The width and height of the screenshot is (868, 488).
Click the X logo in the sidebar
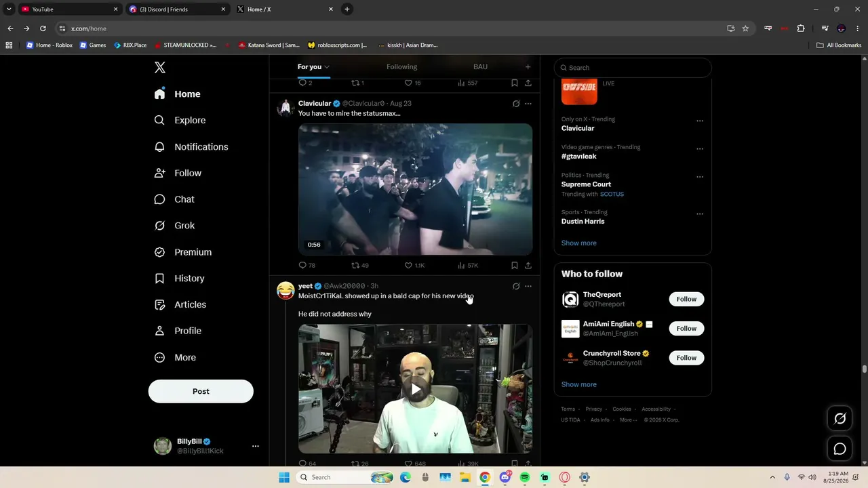tap(159, 67)
